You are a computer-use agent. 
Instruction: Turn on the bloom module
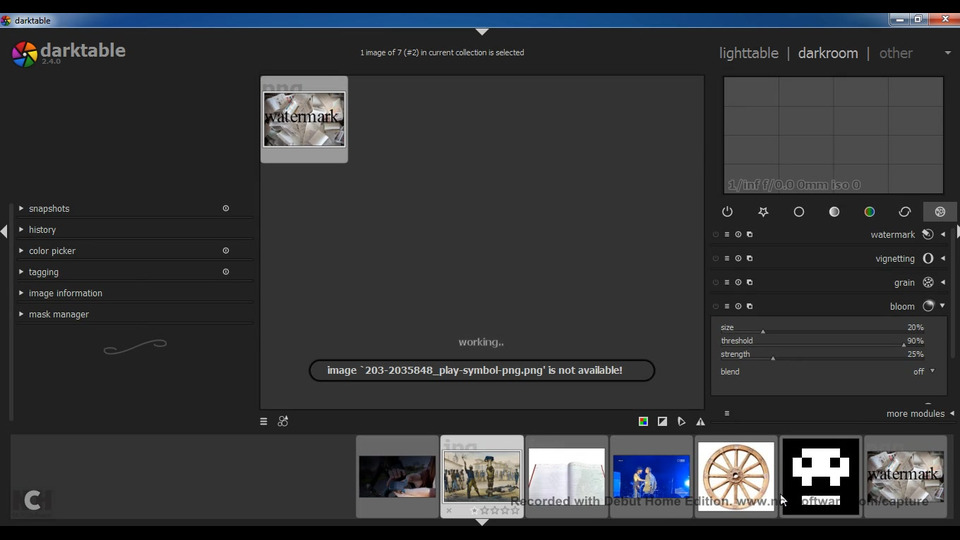(x=716, y=307)
